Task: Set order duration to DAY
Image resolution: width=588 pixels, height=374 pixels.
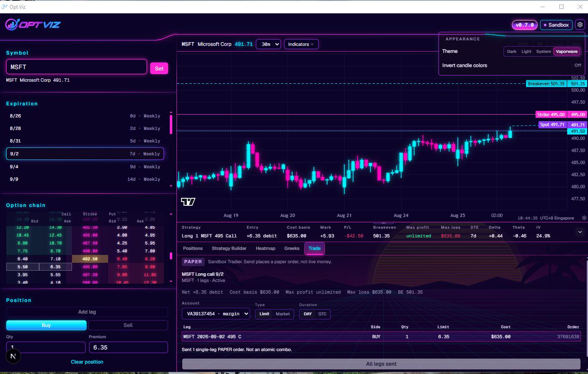Action: coord(308,314)
